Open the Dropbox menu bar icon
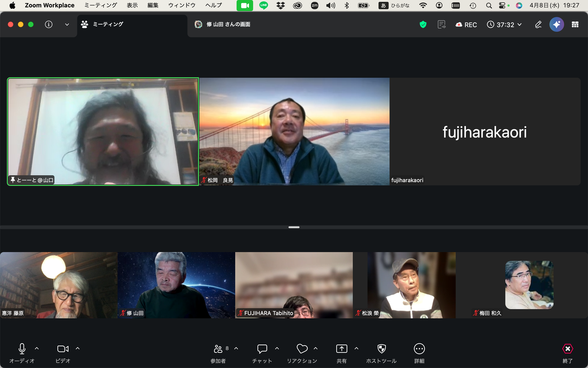This screenshot has width=588, height=368. 281,6
